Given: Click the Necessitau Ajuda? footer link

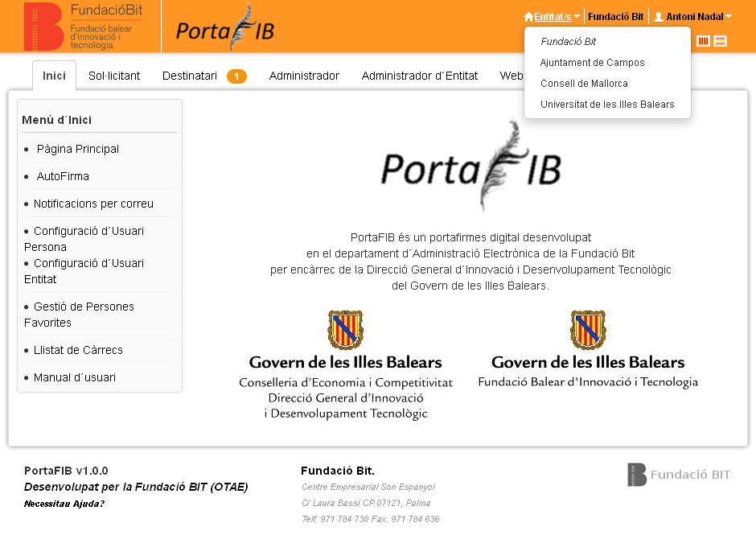Looking at the screenshot, I should 64,504.
